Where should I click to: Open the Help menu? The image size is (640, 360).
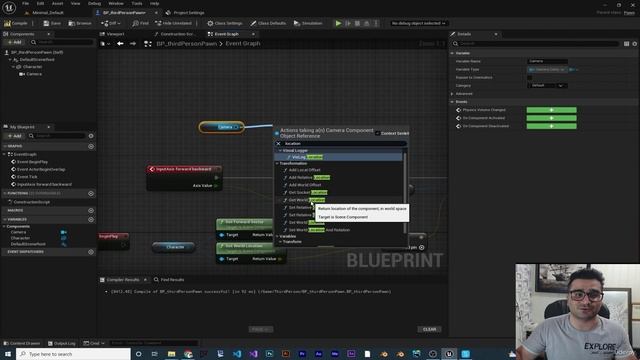154,3
